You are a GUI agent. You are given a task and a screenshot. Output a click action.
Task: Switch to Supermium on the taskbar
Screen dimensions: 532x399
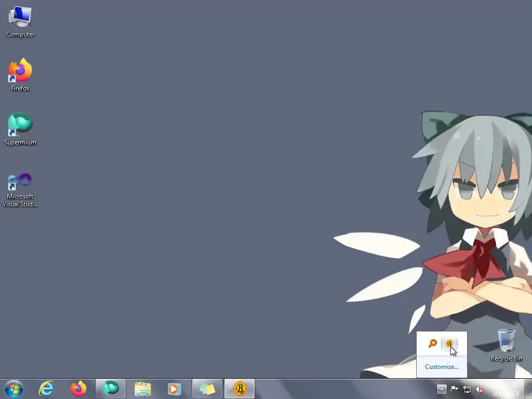coord(111,389)
